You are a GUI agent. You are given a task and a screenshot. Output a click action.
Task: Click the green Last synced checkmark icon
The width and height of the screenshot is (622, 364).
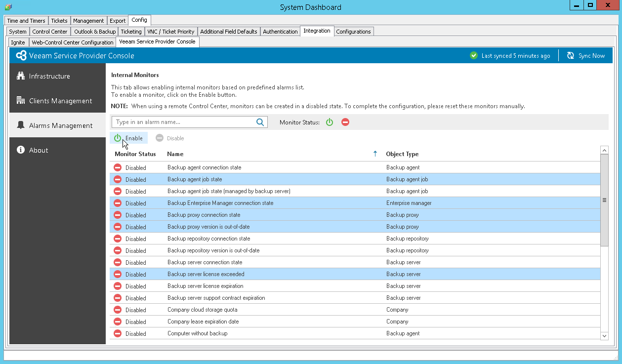[473, 55]
